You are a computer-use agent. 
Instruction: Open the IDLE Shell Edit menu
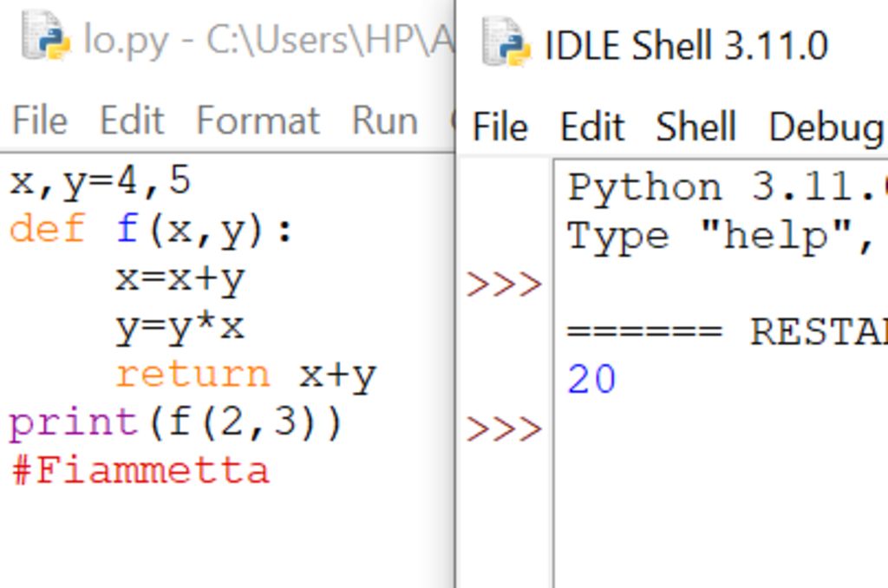click(x=592, y=127)
